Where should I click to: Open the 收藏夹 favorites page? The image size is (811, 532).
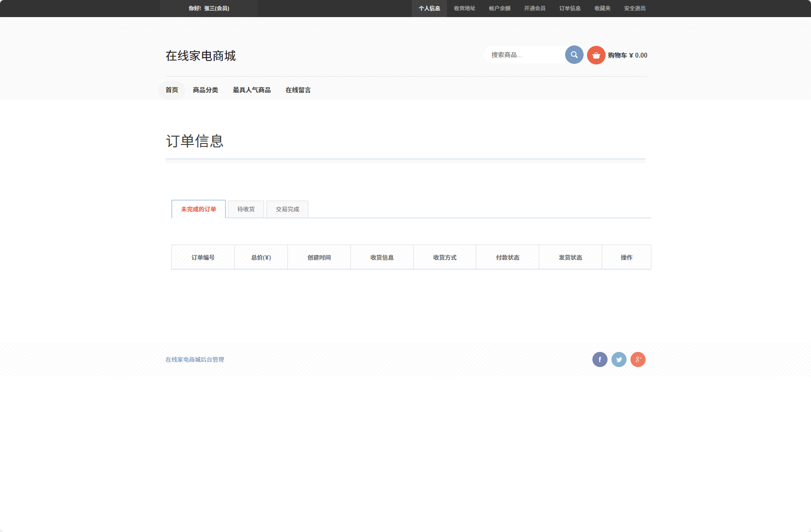pyautogui.click(x=602, y=8)
